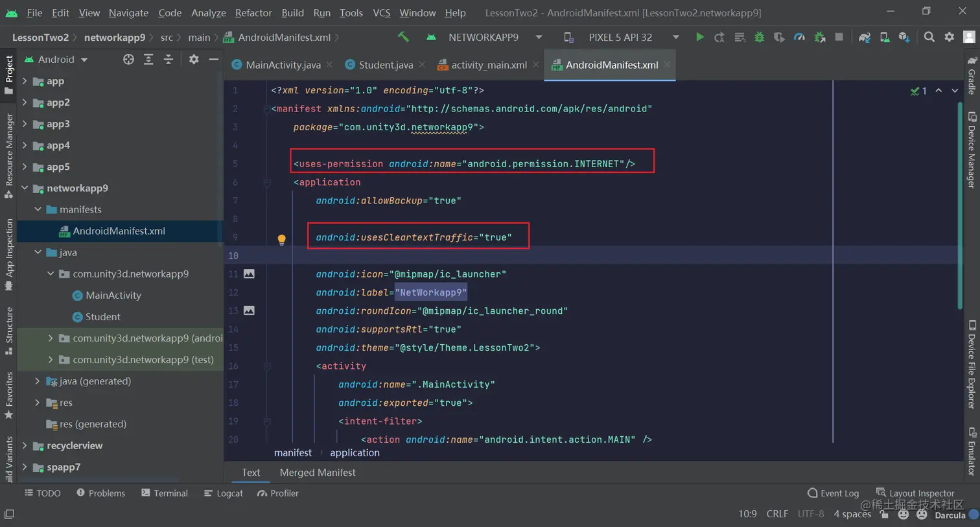Click the Collapse All icon in Project panel

(x=169, y=59)
